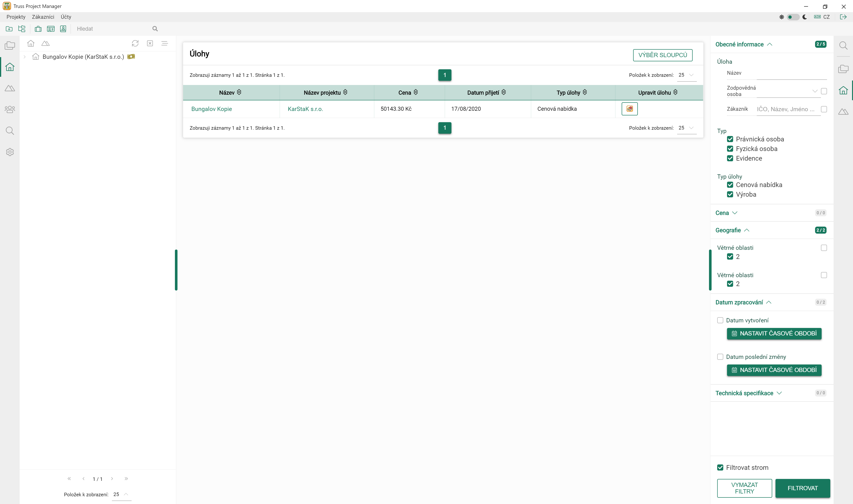The height and width of the screenshot is (504, 853).
Task: Click the logout icon at top right
Action: pyautogui.click(x=843, y=17)
